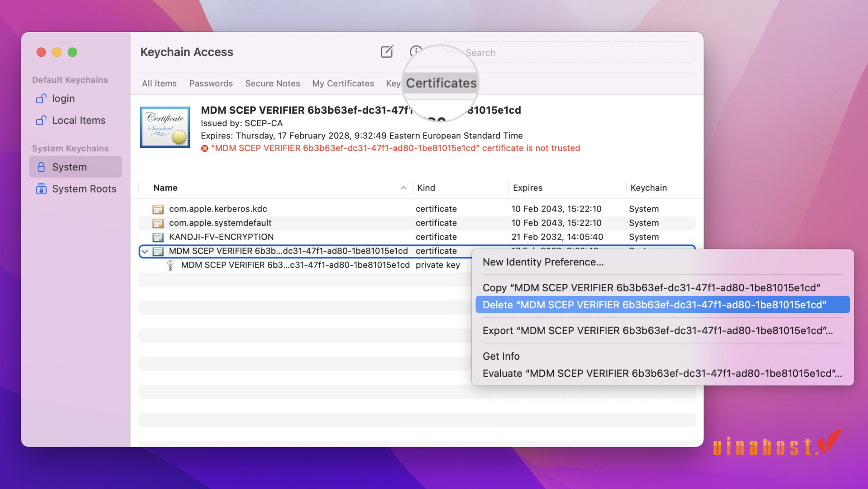Select the Certificates tab
The width and height of the screenshot is (868, 489).
(441, 83)
